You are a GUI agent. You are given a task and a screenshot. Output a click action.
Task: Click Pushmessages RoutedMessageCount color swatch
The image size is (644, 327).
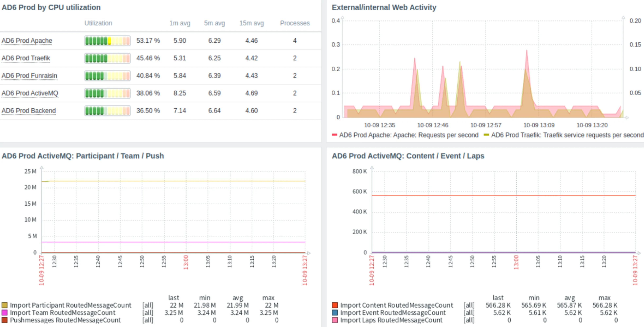pyautogui.click(x=4, y=320)
